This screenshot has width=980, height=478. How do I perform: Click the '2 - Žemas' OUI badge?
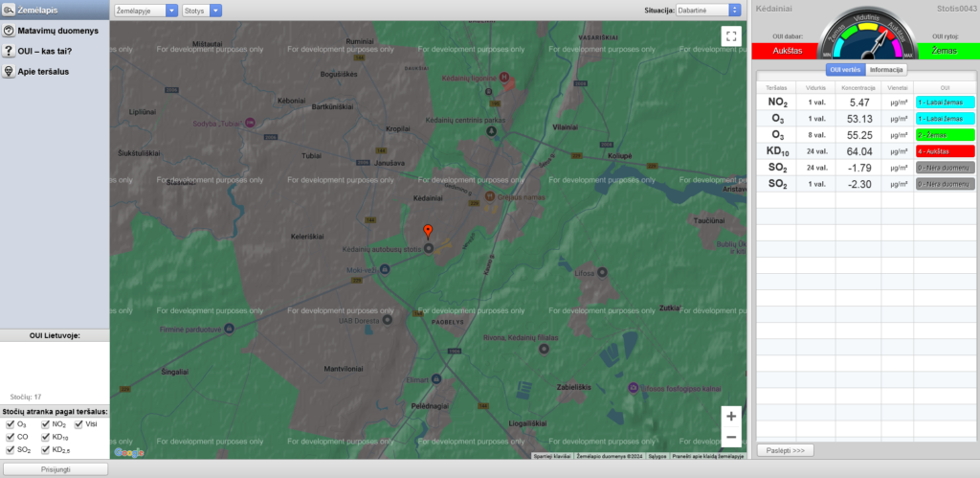coord(945,134)
